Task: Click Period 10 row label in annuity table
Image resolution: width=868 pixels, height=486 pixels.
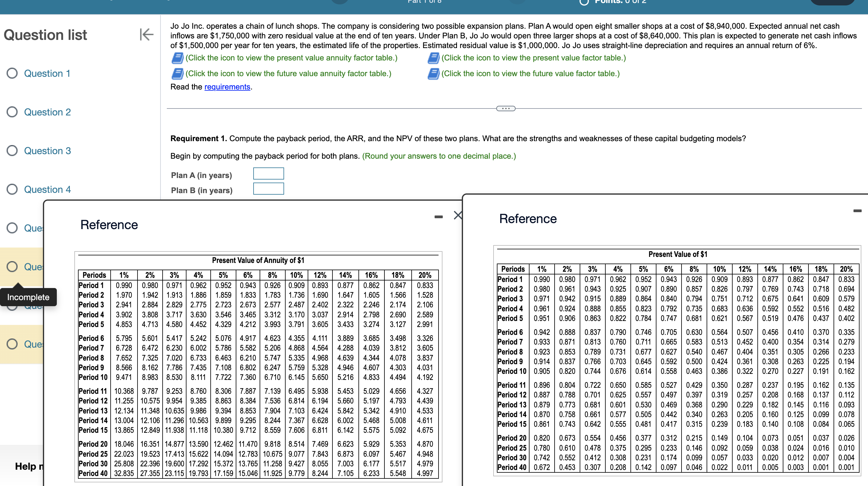Action: click(x=93, y=377)
